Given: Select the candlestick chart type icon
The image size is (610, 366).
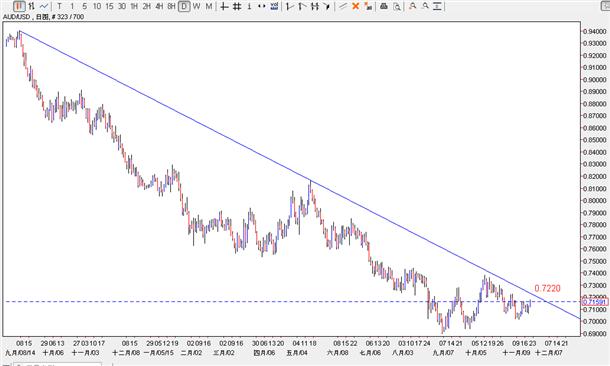Looking at the screenshot, I should [x=19, y=6].
